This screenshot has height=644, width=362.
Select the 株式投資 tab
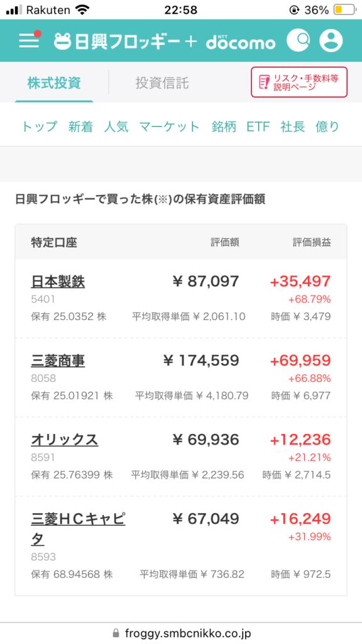(55, 83)
